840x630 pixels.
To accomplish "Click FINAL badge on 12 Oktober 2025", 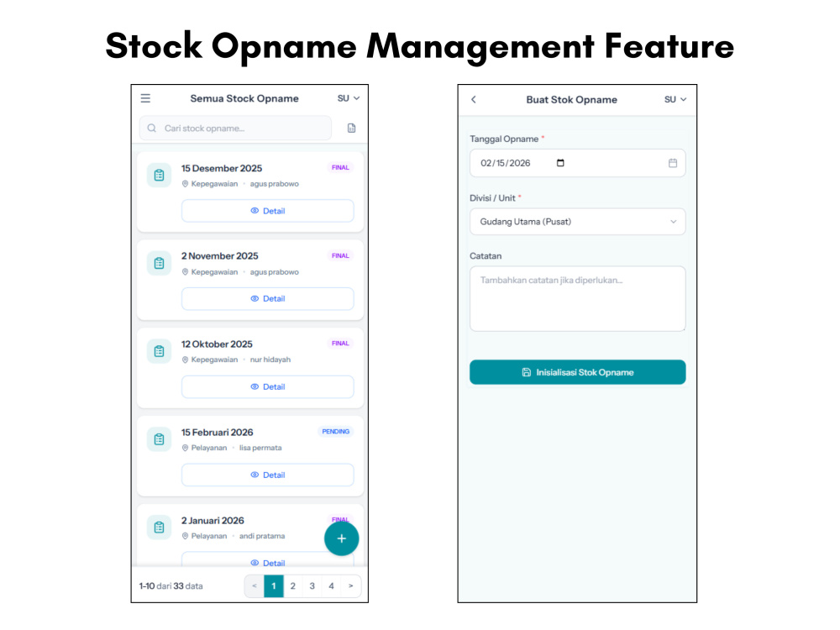I will (x=340, y=344).
